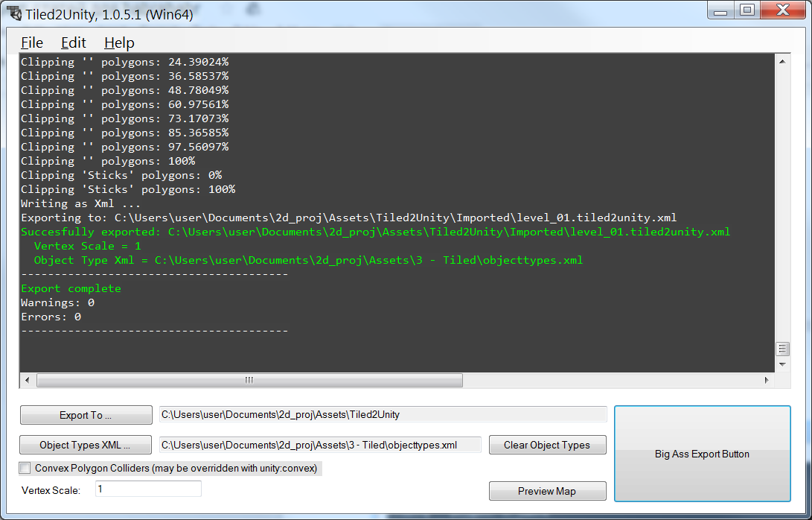
Task: Click the Export To button
Action: tap(86, 415)
